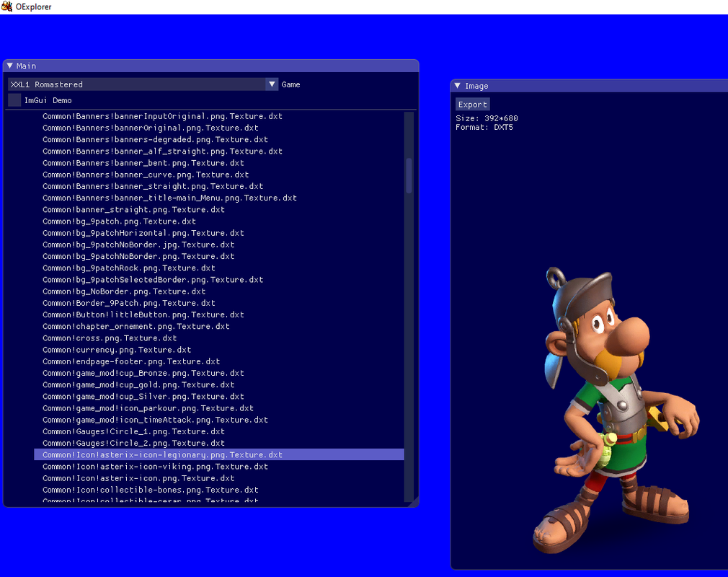The width and height of the screenshot is (728, 577).
Task: Select Common!bg_9patchHorizontal.png.Texture.dxt
Action: tap(218, 233)
